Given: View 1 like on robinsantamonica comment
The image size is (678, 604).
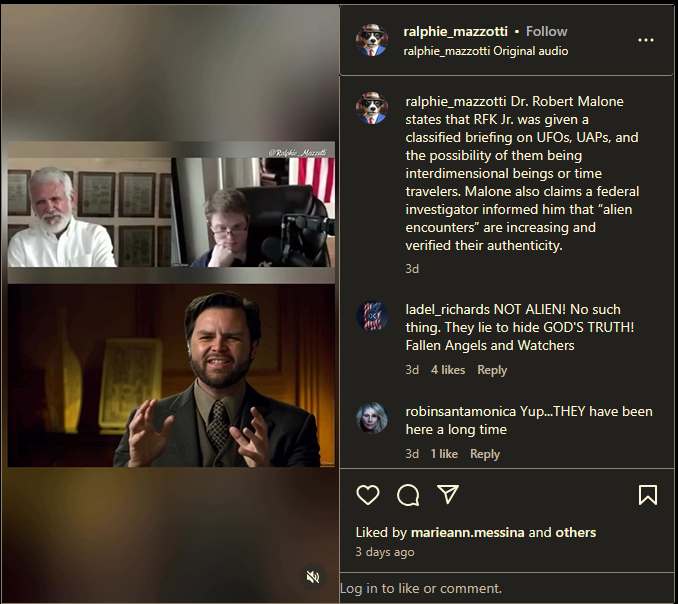Looking at the screenshot, I should 444,454.
